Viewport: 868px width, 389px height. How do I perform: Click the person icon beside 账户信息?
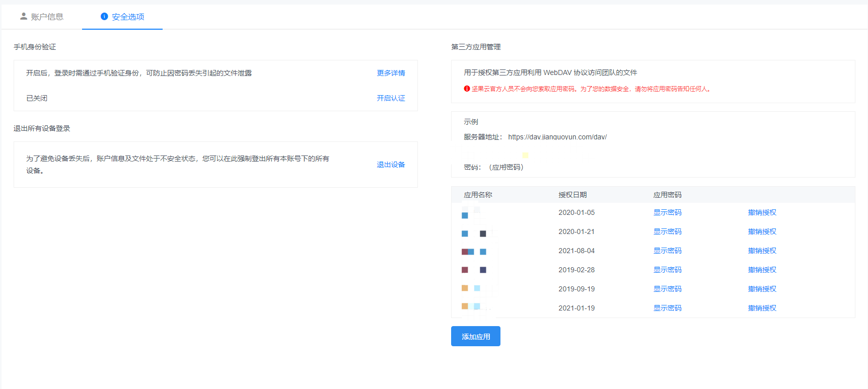(x=23, y=17)
